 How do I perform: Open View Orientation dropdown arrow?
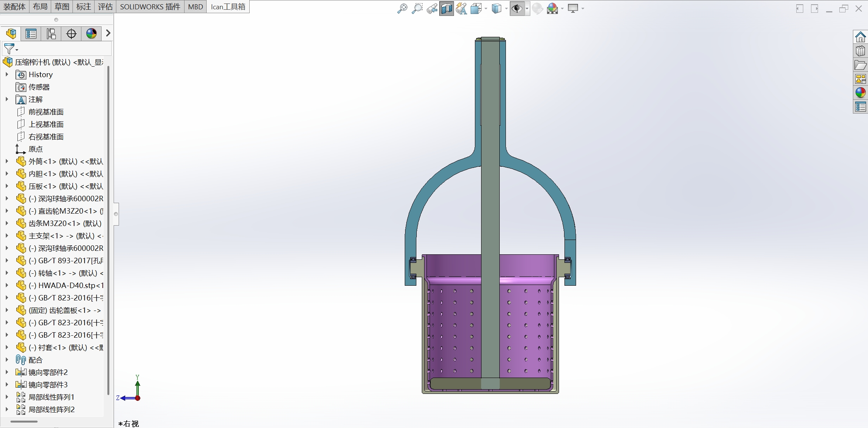486,9
